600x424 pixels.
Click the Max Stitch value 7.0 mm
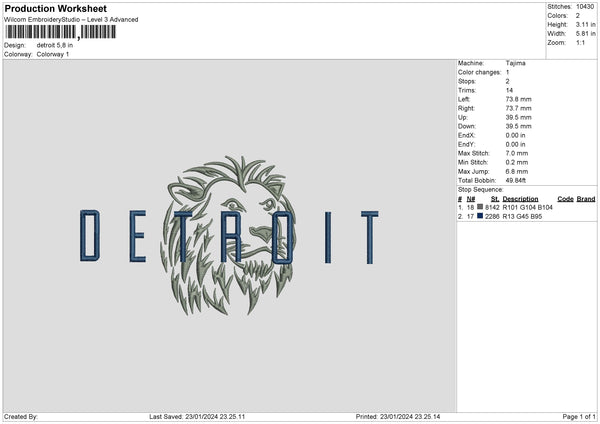coord(517,153)
